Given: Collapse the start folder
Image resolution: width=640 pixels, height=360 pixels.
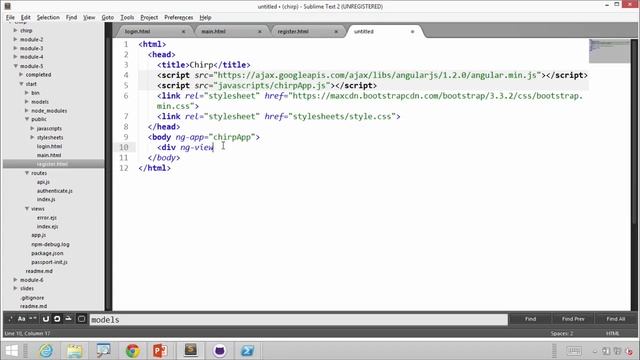Looking at the screenshot, I should point(21,84).
